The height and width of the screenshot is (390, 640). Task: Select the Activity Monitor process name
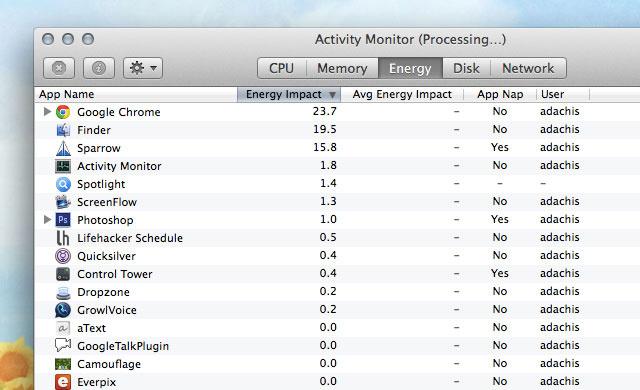tap(119, 166)
